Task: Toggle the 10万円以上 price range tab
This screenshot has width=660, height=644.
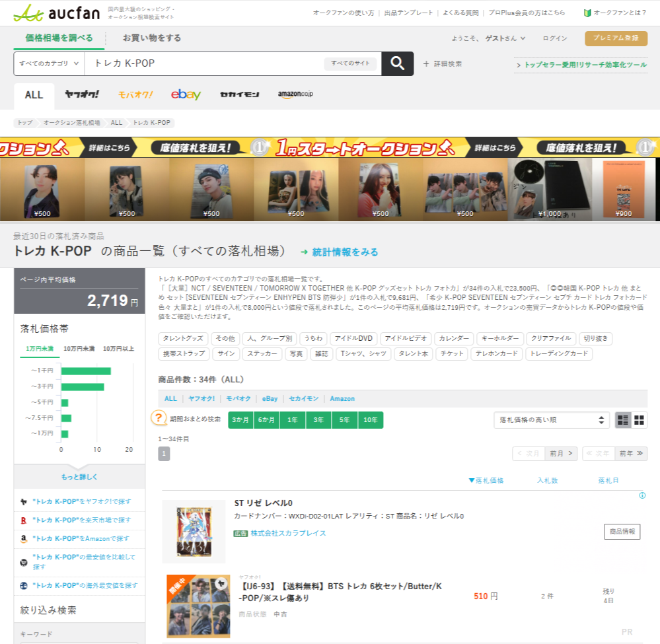Action: pos(118,349)
